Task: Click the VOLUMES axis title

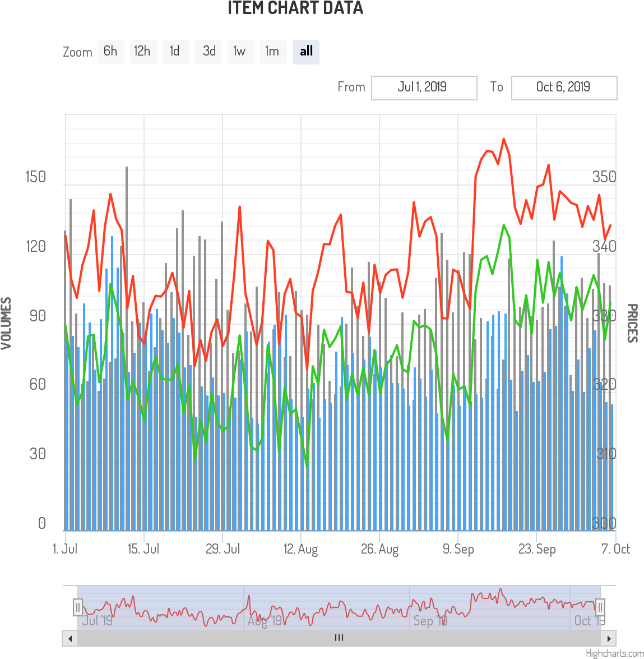Action: 6,323
